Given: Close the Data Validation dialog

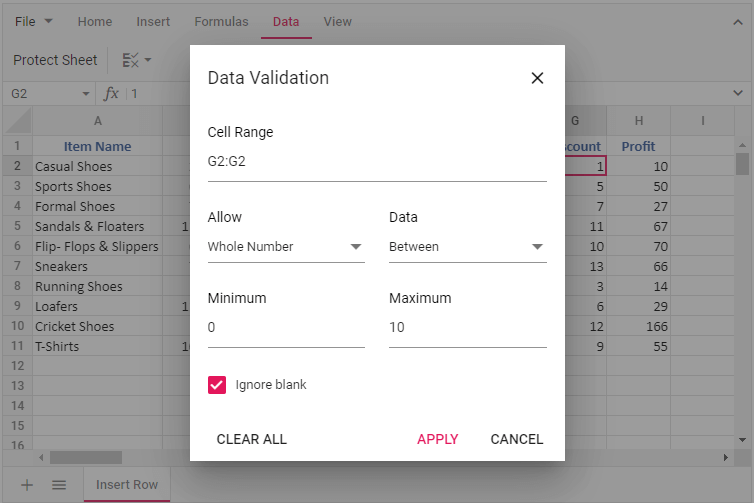Looking at the screenshot, I should (537, 78).
